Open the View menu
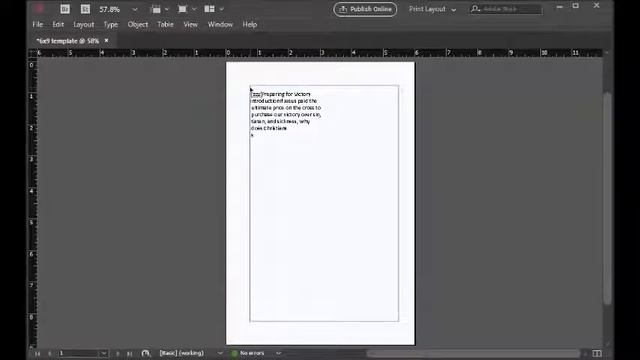The image size is (640, 360). pyautogui.click(x=190, y=24)
